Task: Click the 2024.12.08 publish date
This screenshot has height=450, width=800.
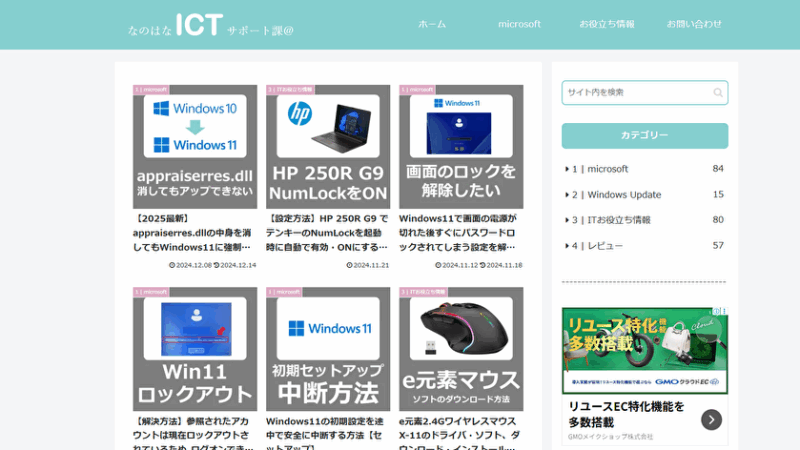Action: pos(190,265)
